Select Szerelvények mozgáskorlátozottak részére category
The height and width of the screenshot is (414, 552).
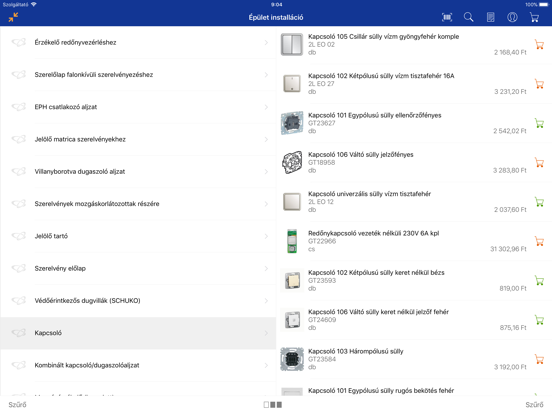click(x=138, y=204)
